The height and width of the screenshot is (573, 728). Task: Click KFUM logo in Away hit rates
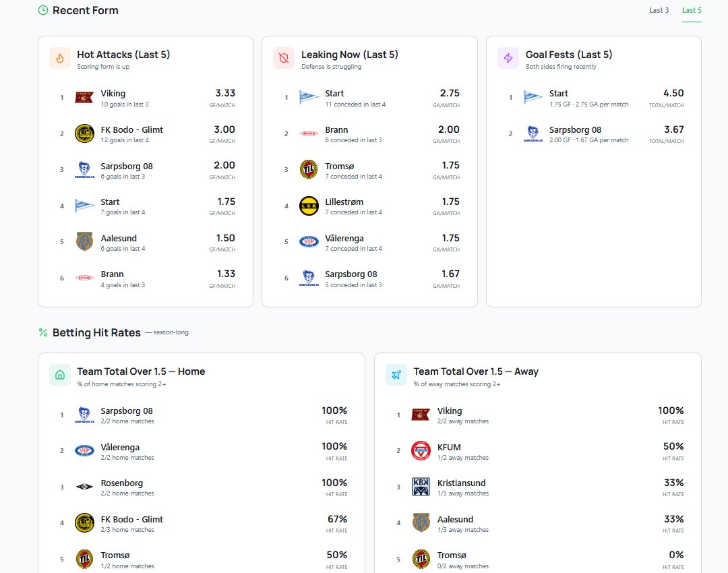click(x=421, y=451)
